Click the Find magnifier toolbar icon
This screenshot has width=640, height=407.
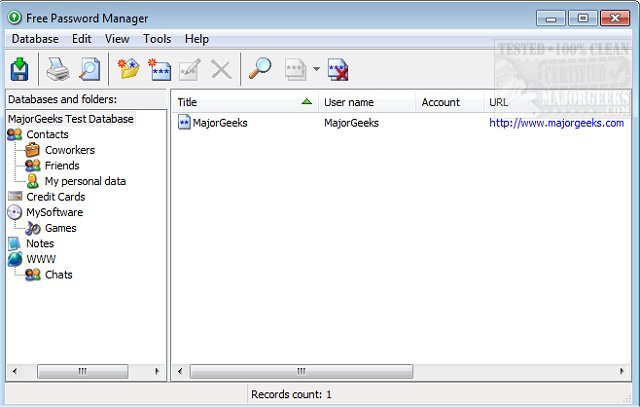coord(260,68)
